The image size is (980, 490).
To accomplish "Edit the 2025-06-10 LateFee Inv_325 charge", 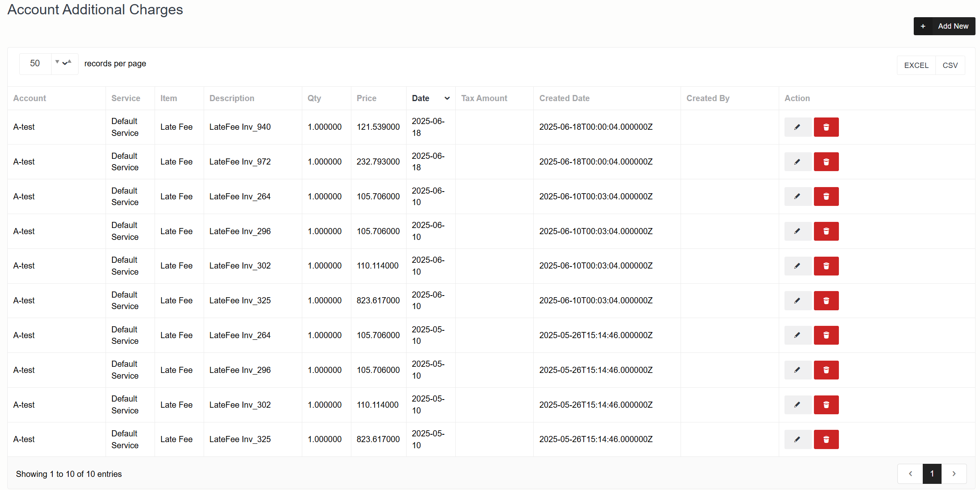I will tap(797, 300).
